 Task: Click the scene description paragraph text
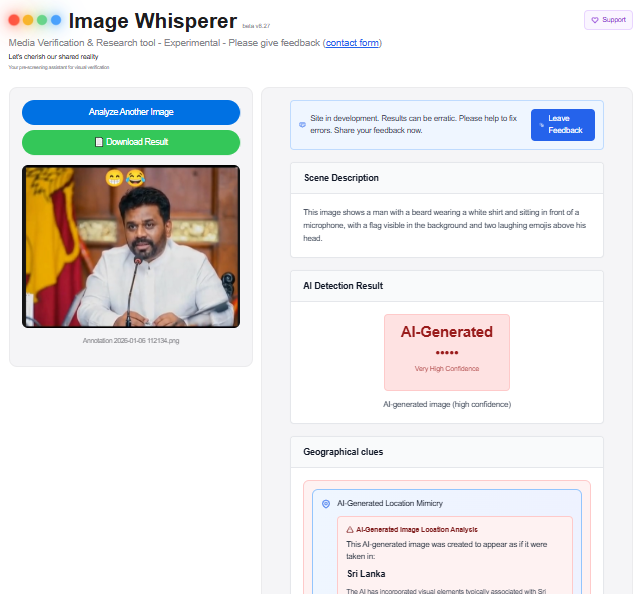[x=444, y=225]
